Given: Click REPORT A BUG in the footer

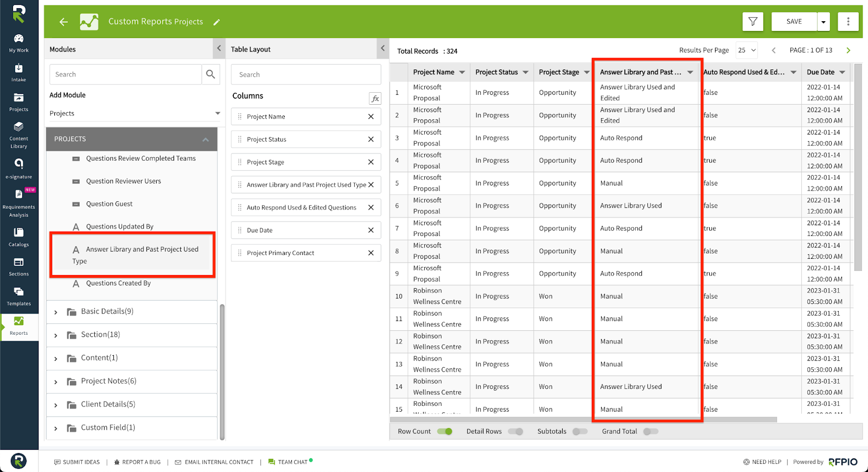Looking at the screenshot, I should point(137,462).
